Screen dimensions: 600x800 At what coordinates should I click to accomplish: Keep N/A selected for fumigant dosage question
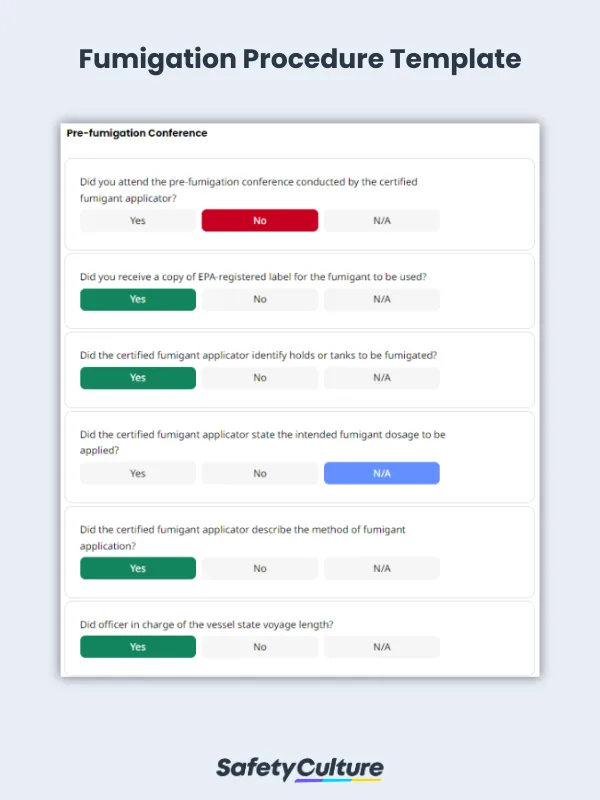381,472
